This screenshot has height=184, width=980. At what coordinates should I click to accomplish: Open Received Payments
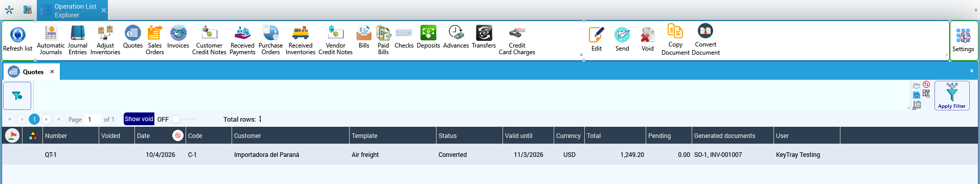(242, 40)
